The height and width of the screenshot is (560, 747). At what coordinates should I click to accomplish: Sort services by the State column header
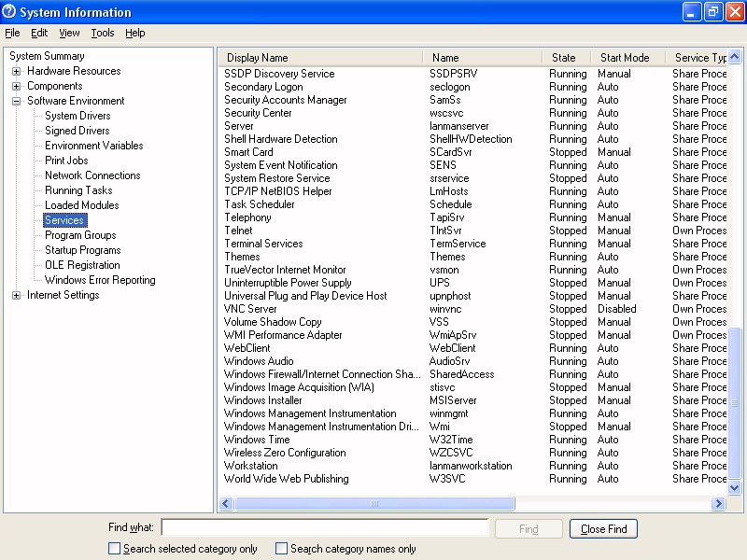point(564,58)
